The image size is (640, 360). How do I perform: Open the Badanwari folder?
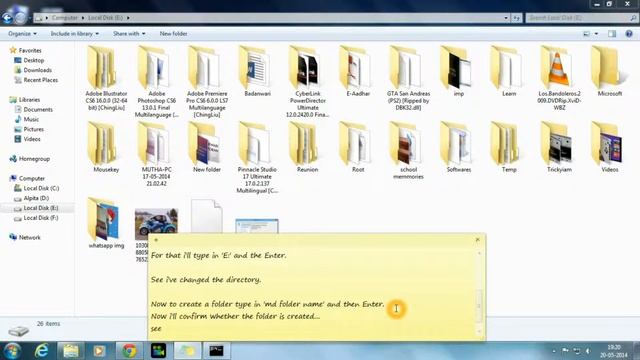pyautogui.click(x=257, y=71)
